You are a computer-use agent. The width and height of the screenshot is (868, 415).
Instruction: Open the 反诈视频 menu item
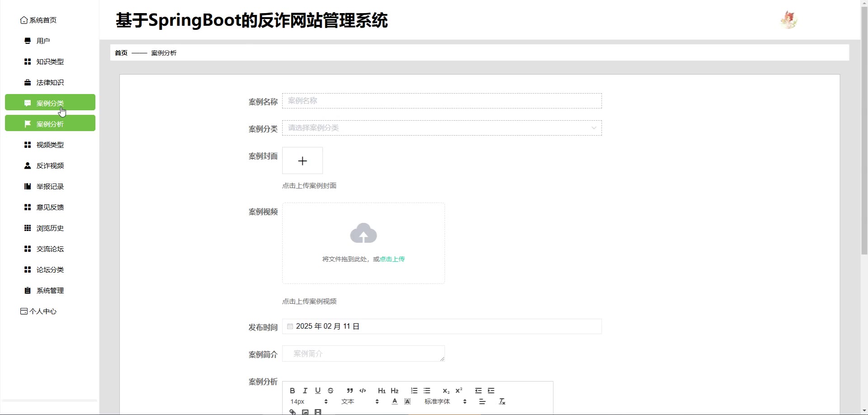click(x=50, y=165)
